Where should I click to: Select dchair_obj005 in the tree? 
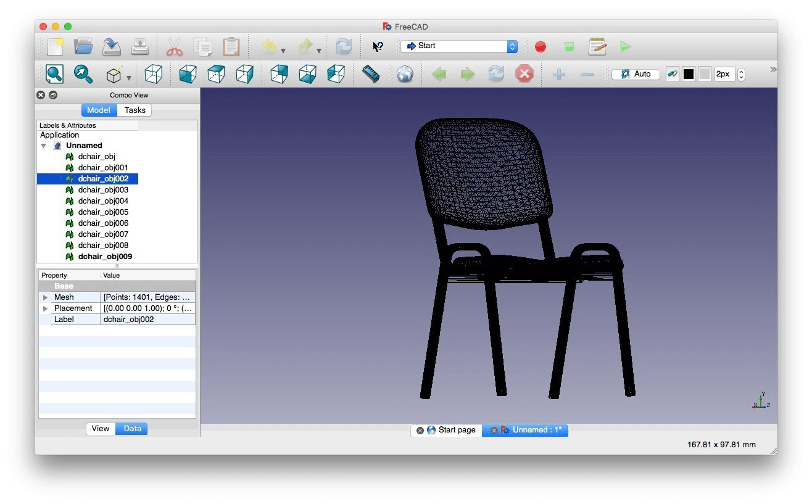(x=103, y=212)
